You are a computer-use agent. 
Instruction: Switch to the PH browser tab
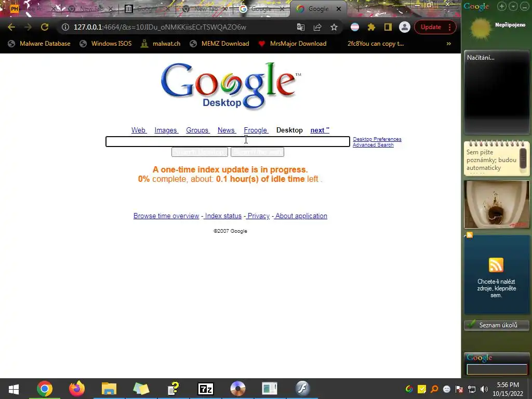pos(31,9)
